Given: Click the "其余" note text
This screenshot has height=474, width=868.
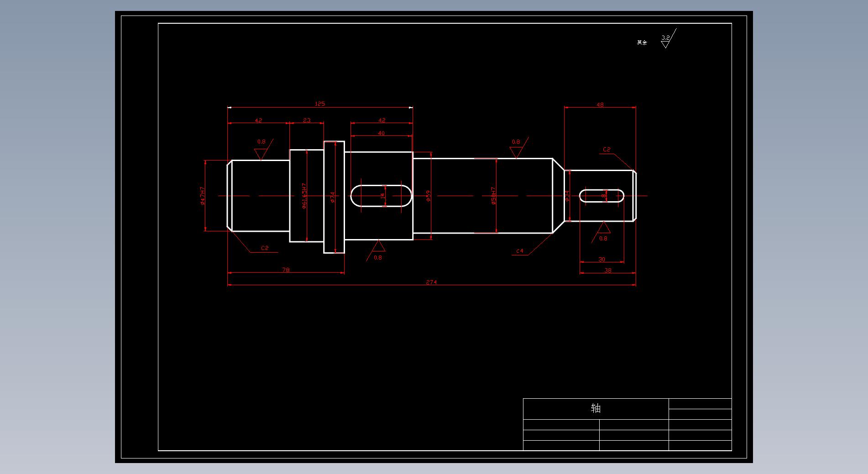Looking at the screenshot, I should (642, 42).
